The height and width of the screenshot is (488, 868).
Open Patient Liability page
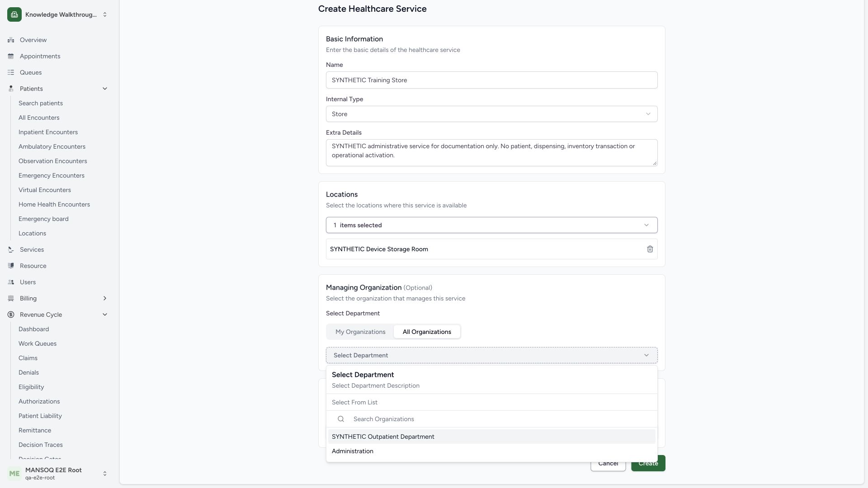tap(40, 416)
